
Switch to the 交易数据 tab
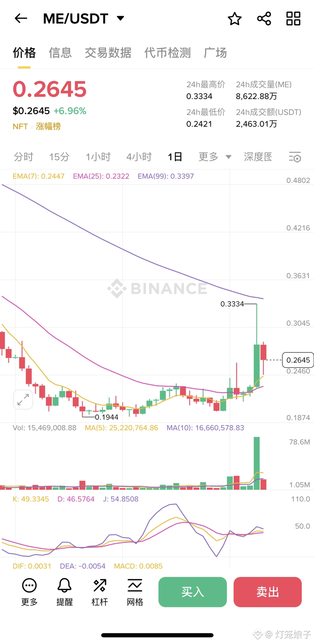[x=108, y=53]
